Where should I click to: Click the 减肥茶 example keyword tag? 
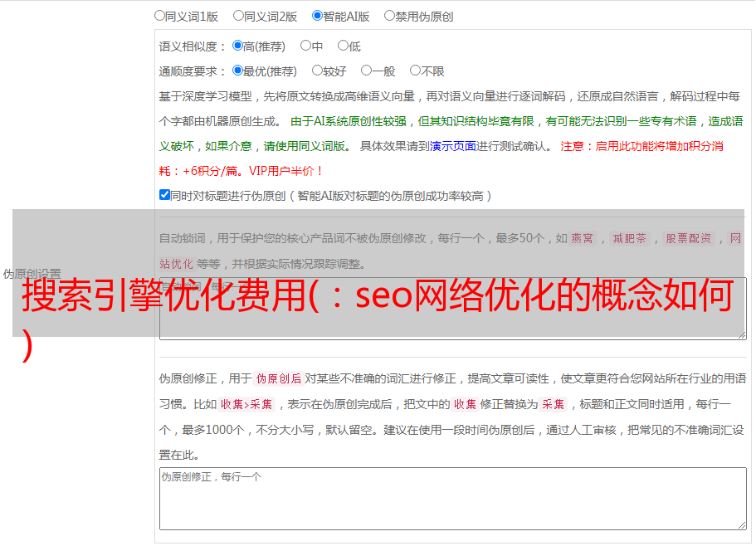(629, 238)
